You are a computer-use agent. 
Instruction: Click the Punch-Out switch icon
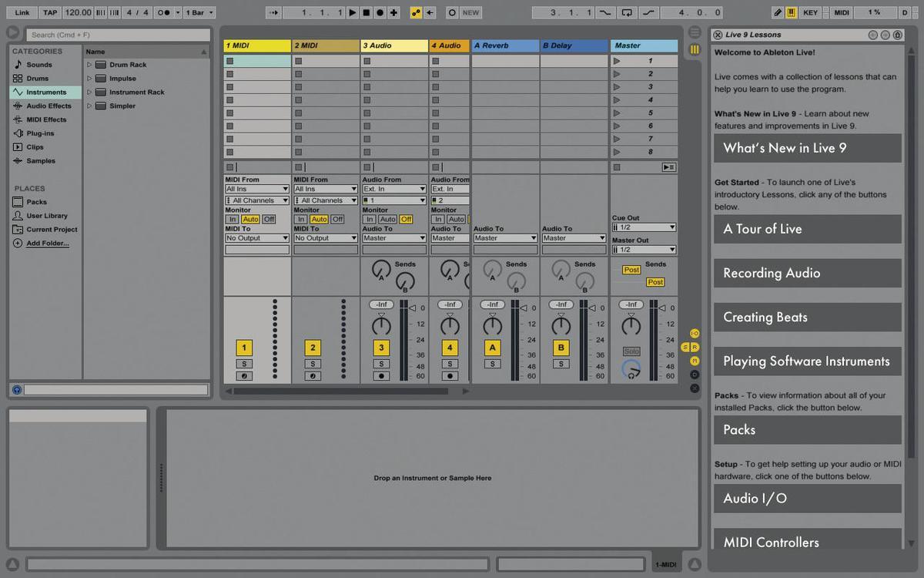pyautogui.click(x=648, y=12)
